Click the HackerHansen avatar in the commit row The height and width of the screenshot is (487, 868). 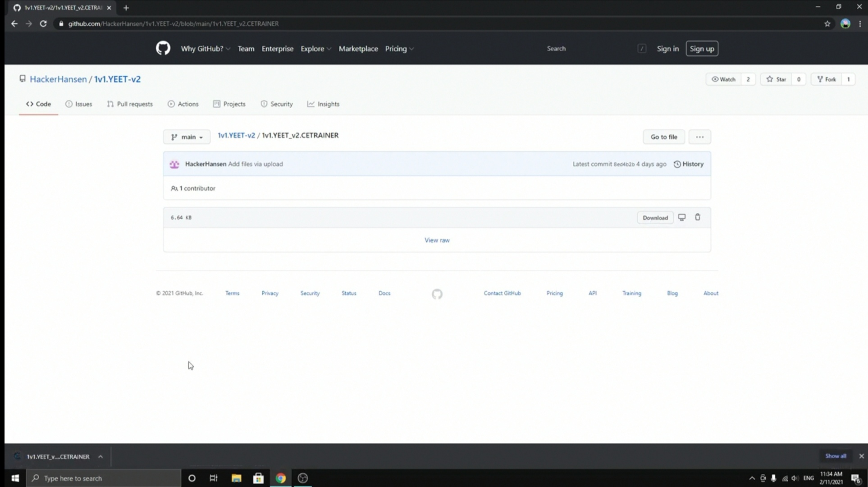click(x=174, y=164)
